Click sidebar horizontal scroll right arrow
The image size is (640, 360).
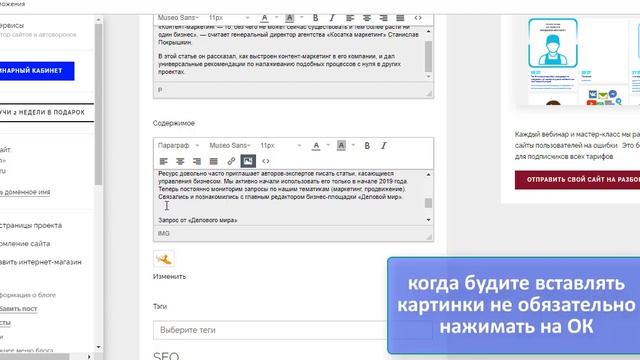[x=89, y=357]
